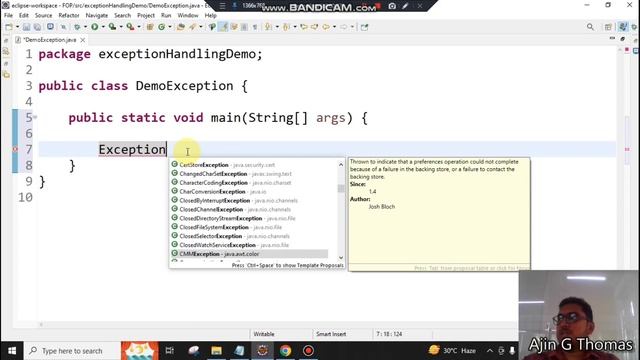Viewport: 640px width, 360px height.
Task: Click the Next Annotation toolbar icon
Action: 268,27
